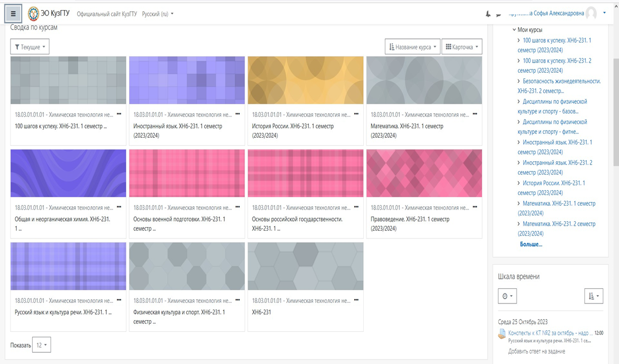Open three-dots menu for 100 шагов к успеху card

click(119, 114)
